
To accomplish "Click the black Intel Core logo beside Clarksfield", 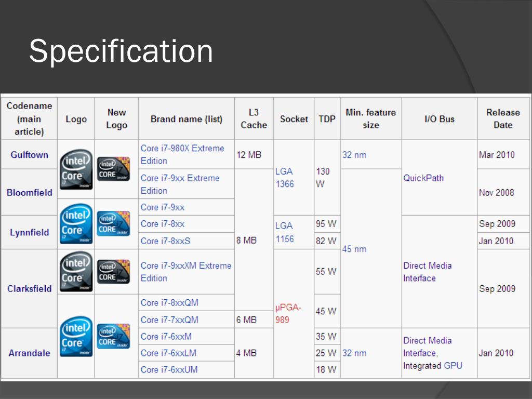I will click(76, 271).
